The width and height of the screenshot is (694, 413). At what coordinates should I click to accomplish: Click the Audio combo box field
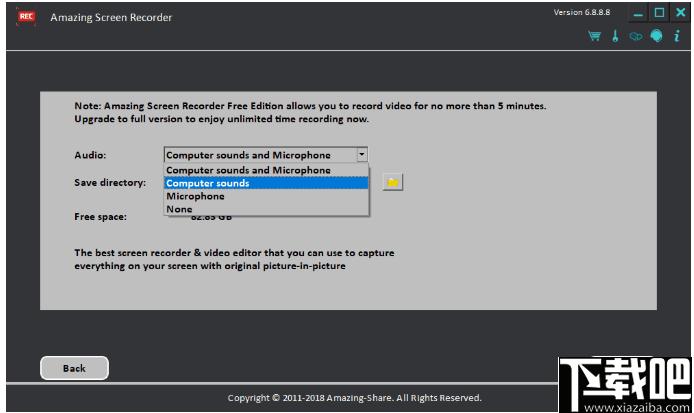coord(266,155)
